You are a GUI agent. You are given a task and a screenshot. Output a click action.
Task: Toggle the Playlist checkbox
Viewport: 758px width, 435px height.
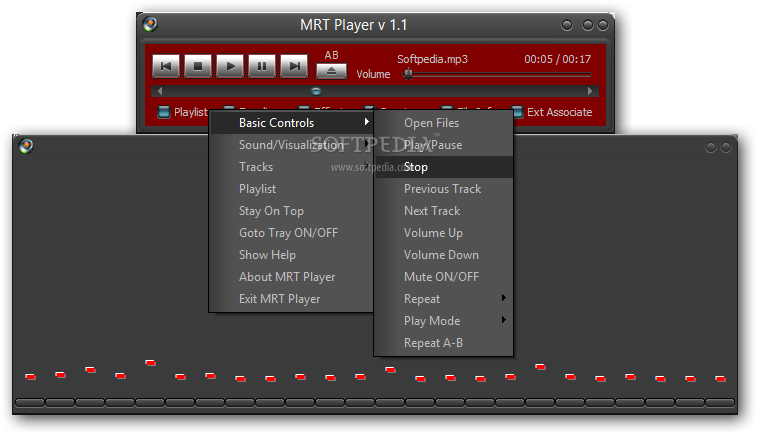(x=164, y=112)
